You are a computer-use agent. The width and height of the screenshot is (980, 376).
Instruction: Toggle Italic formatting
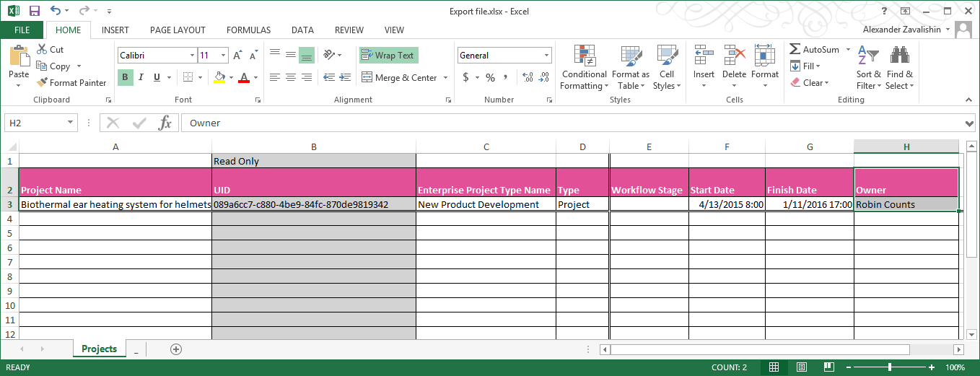[x=141, y=78]
